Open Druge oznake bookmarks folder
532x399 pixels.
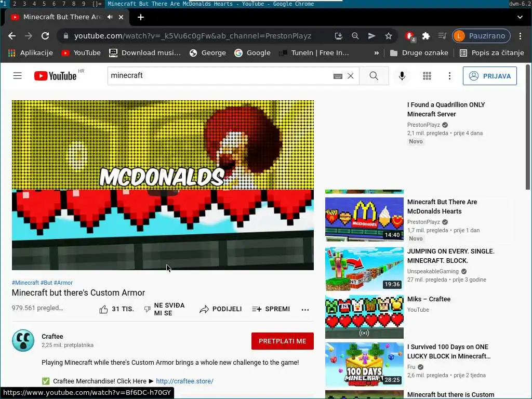tap(419, 53)
